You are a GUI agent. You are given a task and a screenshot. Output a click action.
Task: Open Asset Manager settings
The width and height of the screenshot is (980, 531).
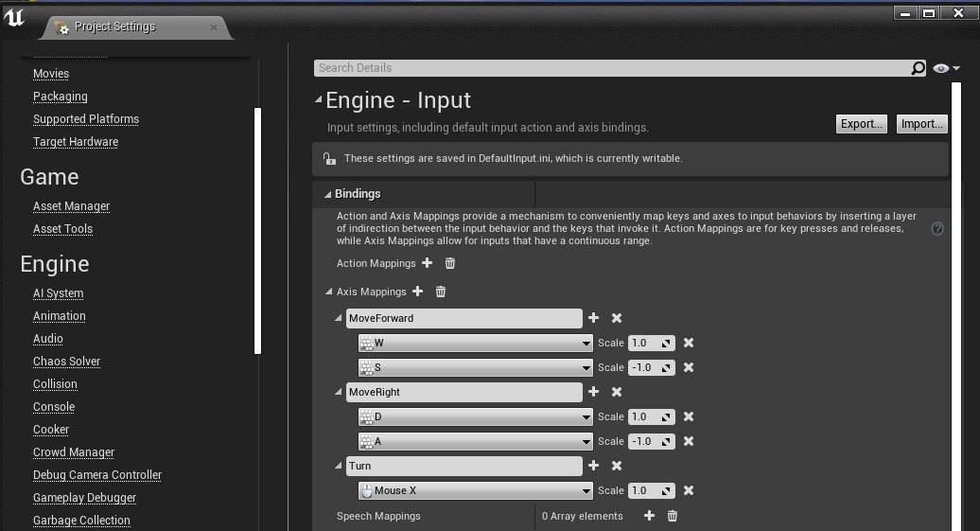pos(71,205)
